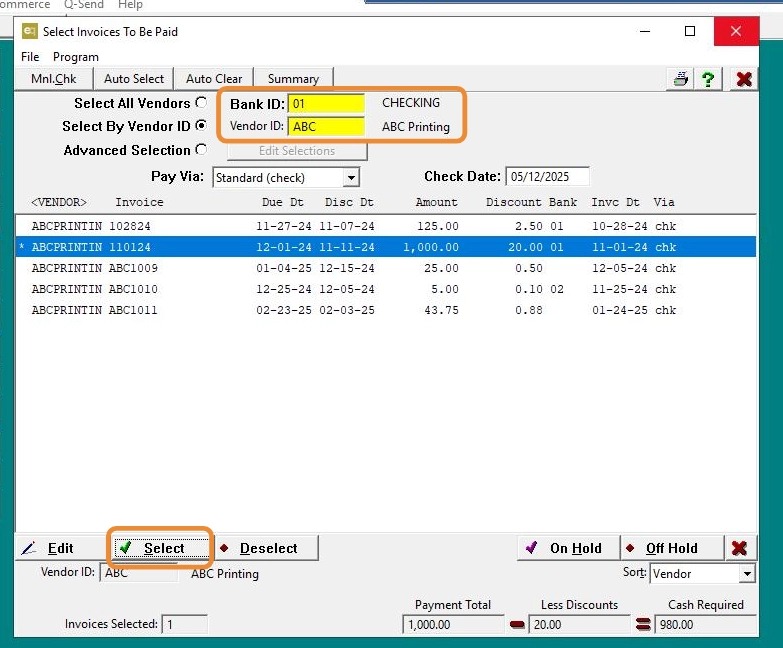Screen dimensions: 783x648
Task: Click the red X toolbar exit icon
Action: 744,79
